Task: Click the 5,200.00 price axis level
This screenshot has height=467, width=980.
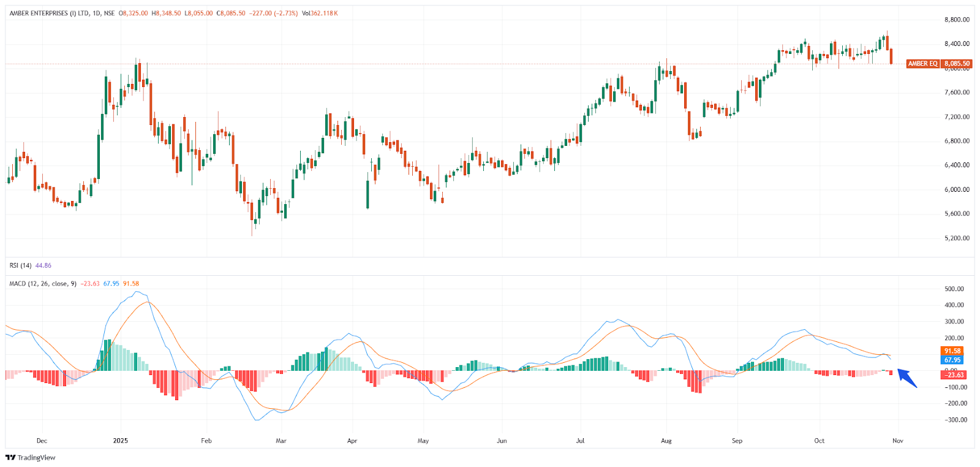Action: (x=957, y=238)
